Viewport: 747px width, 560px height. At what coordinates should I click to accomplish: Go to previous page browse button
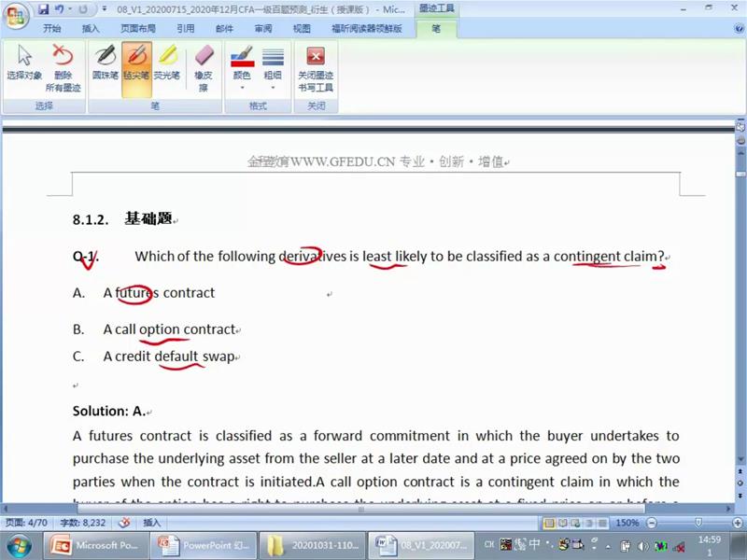740,470
